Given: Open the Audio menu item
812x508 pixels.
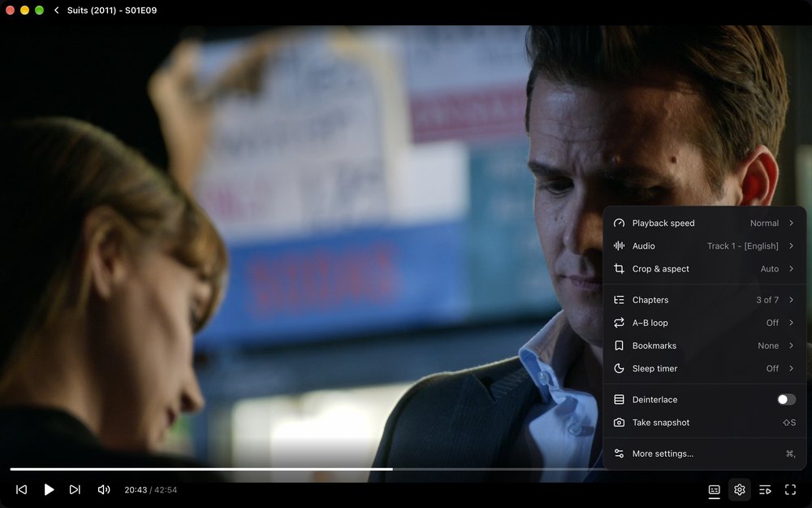Looking at the screenshot, I should point(704,246).
